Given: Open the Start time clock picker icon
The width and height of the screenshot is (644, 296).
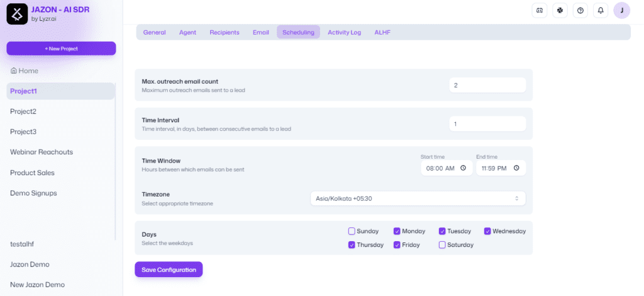Looking at the screenshot, I should (x=464, y=168).
